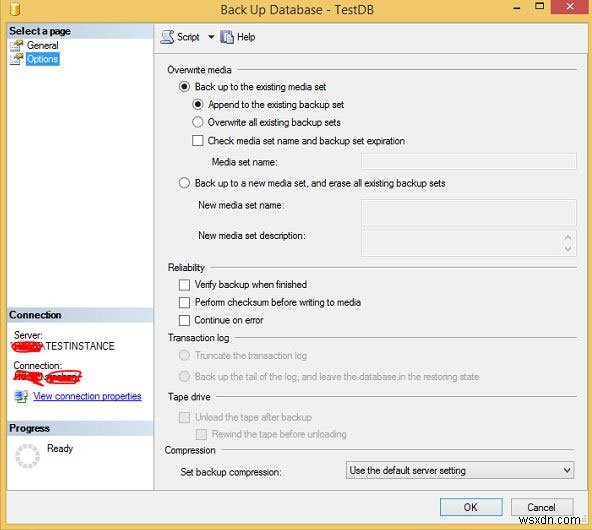The image size is (592, 530).
Task: Maximize the Back Up Database window
Action: tap(540, 6)
